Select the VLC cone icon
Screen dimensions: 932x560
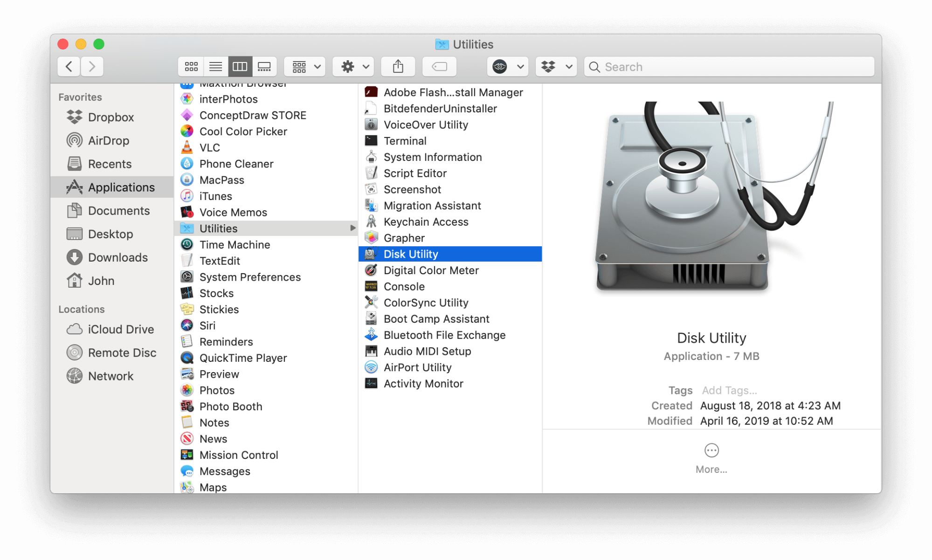[187, 147]
